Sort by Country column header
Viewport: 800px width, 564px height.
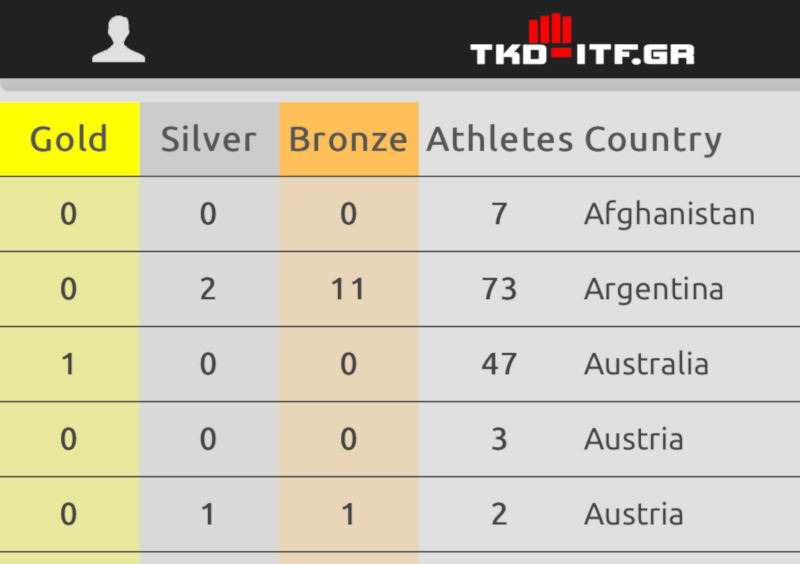click(653, 139)
